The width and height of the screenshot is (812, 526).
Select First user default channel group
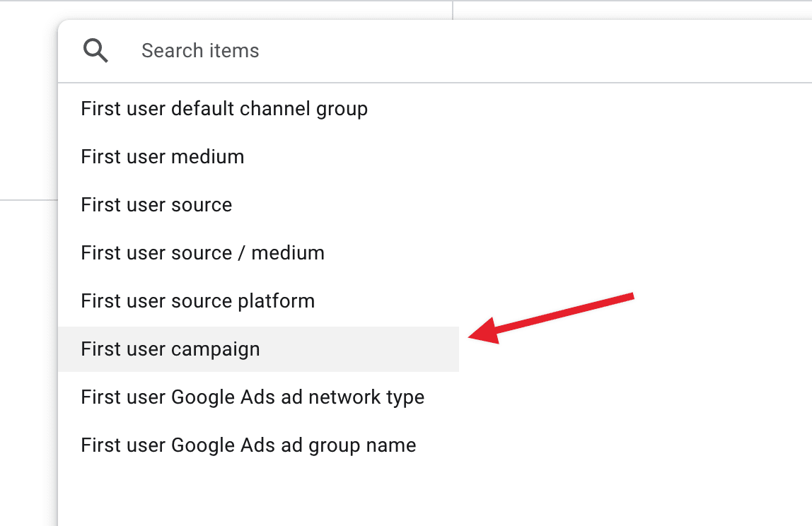224,109
